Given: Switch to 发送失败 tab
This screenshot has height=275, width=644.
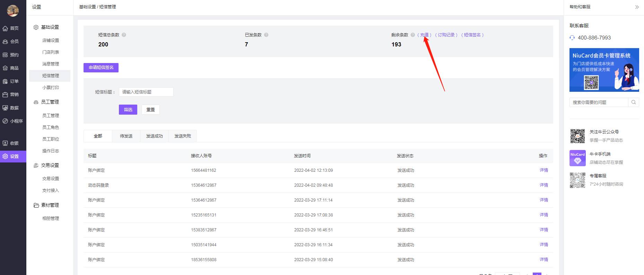Looking at the screenshot, I should tap(183, 136).
